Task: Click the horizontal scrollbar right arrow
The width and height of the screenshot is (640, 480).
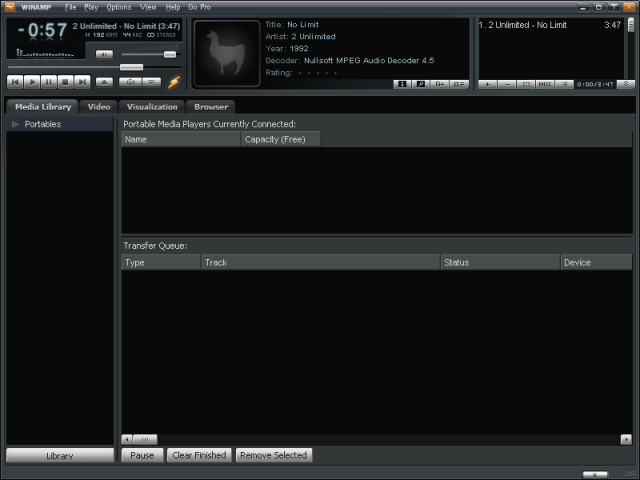Action: (626, 439)
